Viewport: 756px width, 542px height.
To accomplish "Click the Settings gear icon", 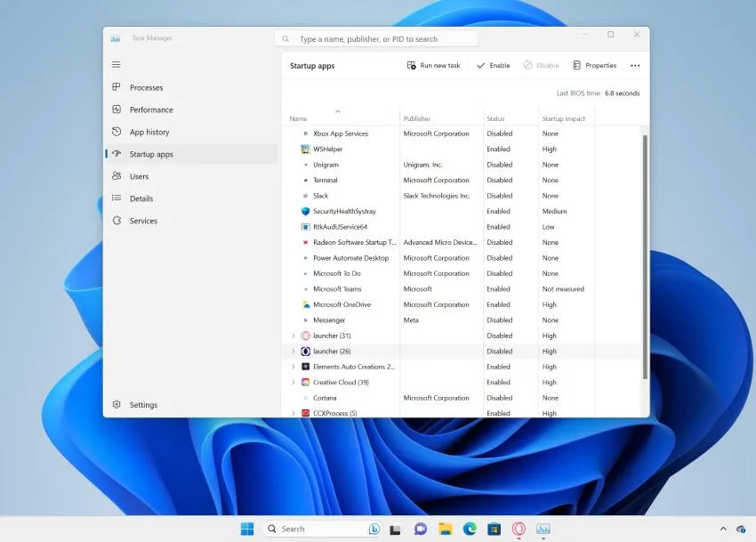I will 117,404.
